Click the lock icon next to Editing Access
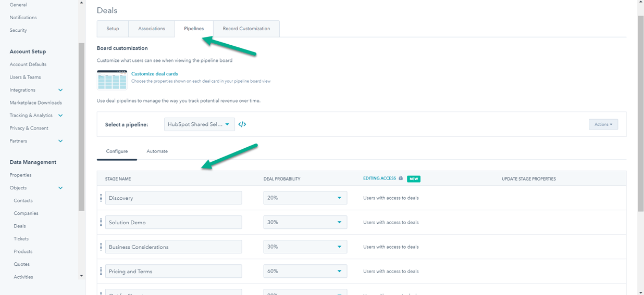 click(401, 178)
